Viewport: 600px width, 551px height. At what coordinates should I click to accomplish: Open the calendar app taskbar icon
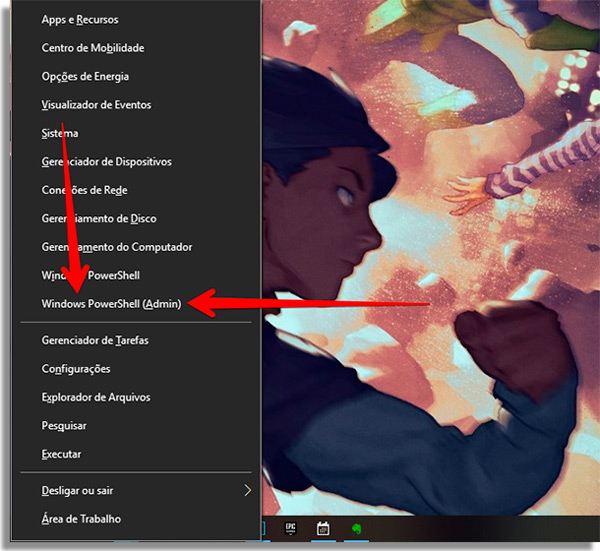(323, 529)
